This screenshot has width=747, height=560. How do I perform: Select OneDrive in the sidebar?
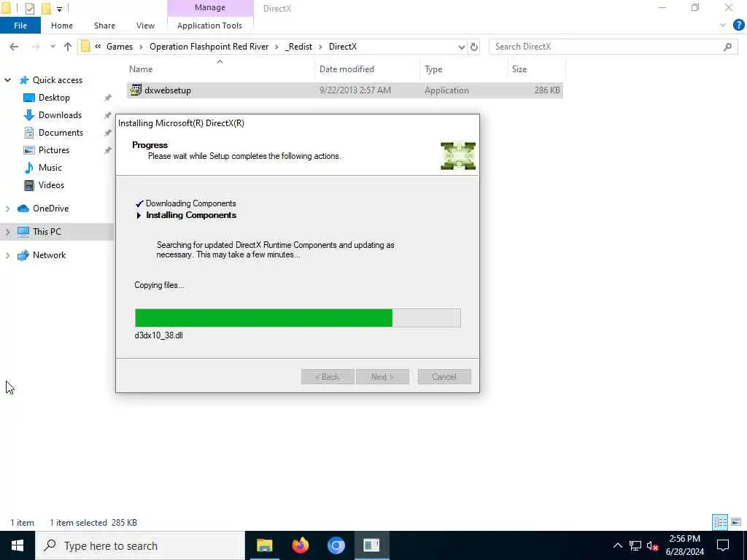[x=50, y=209]
